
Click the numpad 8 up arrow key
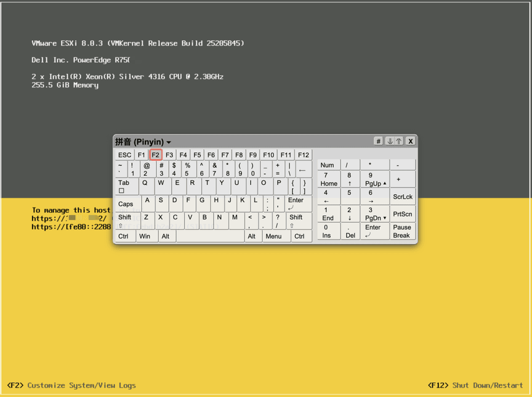point(350,179)
